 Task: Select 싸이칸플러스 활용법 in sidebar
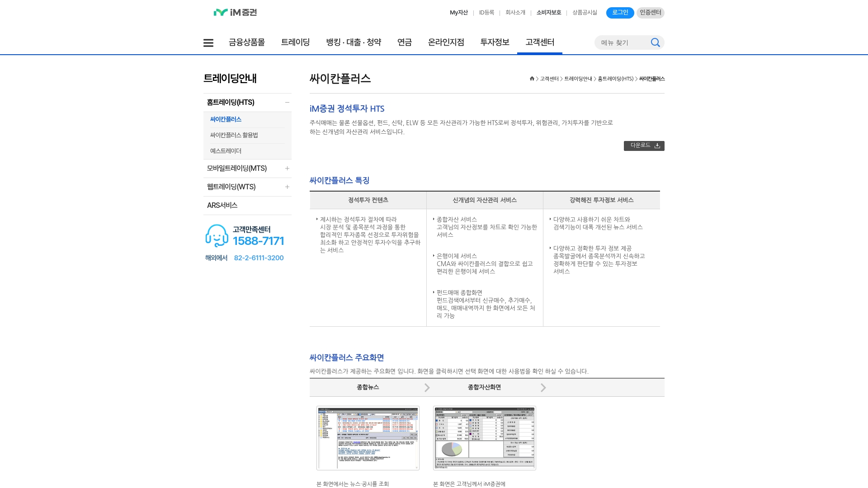(x=234, y=135)
